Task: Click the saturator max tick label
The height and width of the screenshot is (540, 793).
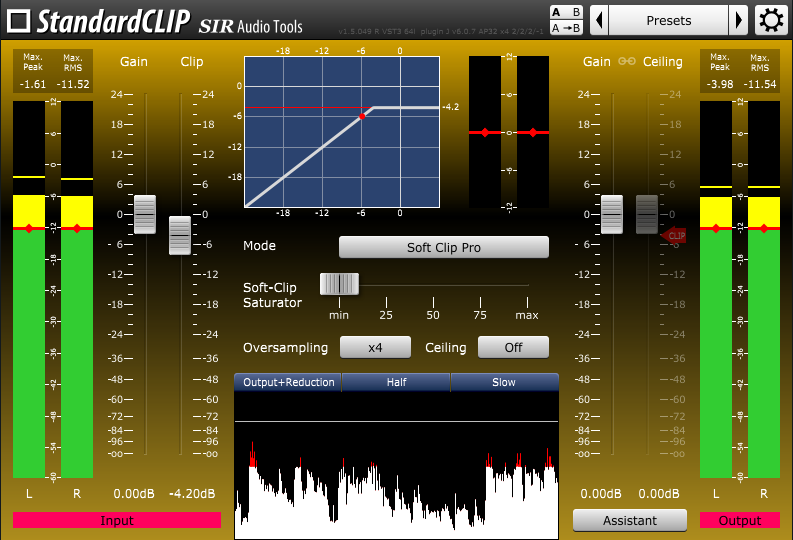Action: [526, 315]
